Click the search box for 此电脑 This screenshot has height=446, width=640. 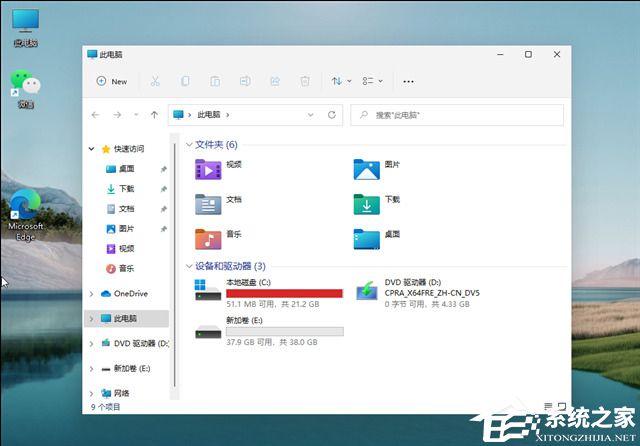pyautogui.click(x=455, y=115)
